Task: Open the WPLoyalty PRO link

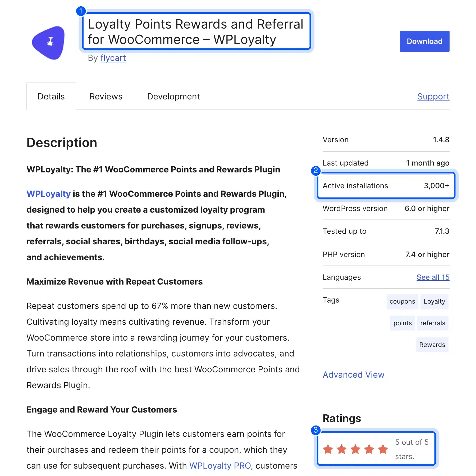Action: pos(220,466)
